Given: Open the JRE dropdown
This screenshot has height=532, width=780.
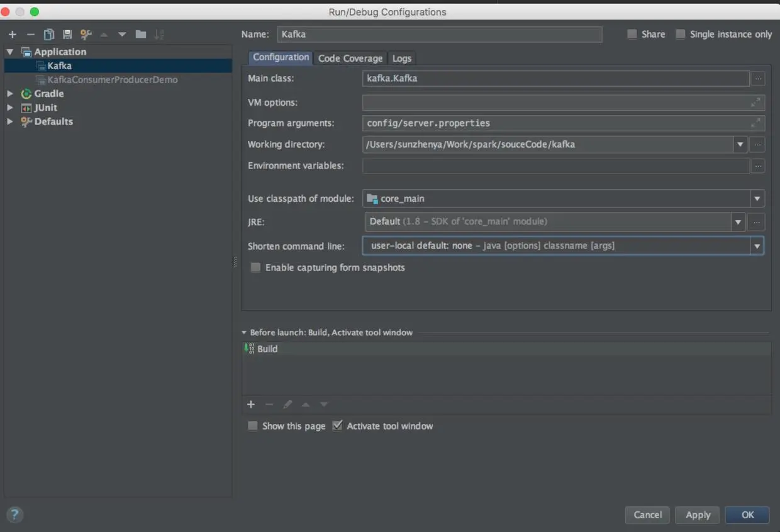Looking at the screenshot, I should pos(738,221).
